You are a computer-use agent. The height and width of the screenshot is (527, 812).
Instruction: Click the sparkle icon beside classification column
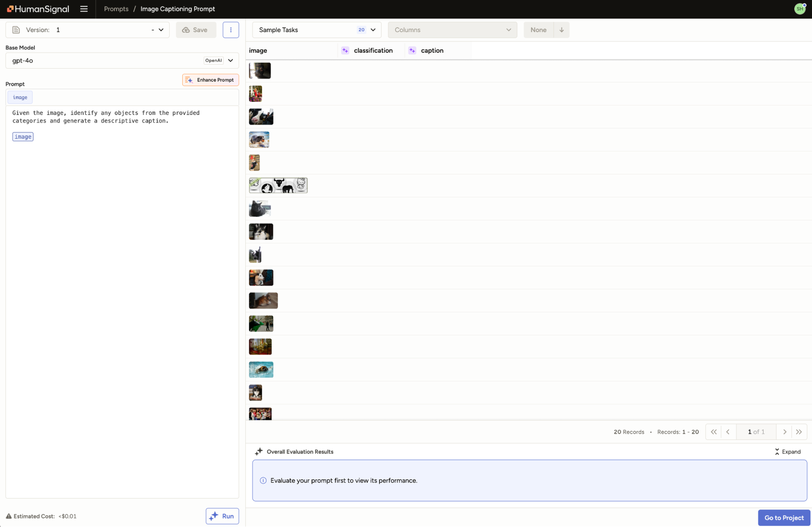tap(345, 51)
